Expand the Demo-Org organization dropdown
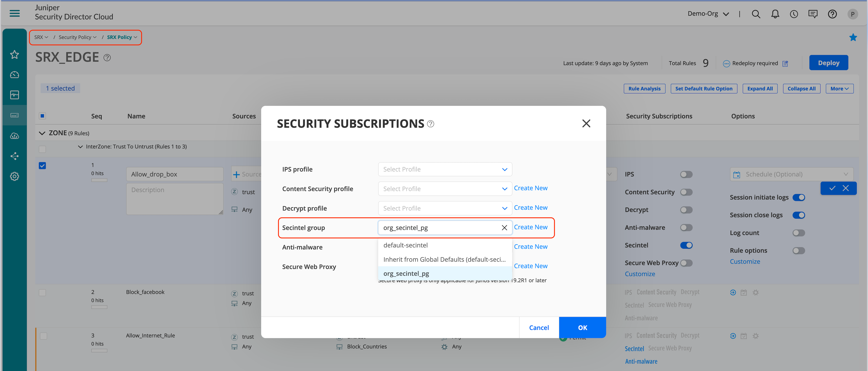The image size is (868, 371). 708,14
